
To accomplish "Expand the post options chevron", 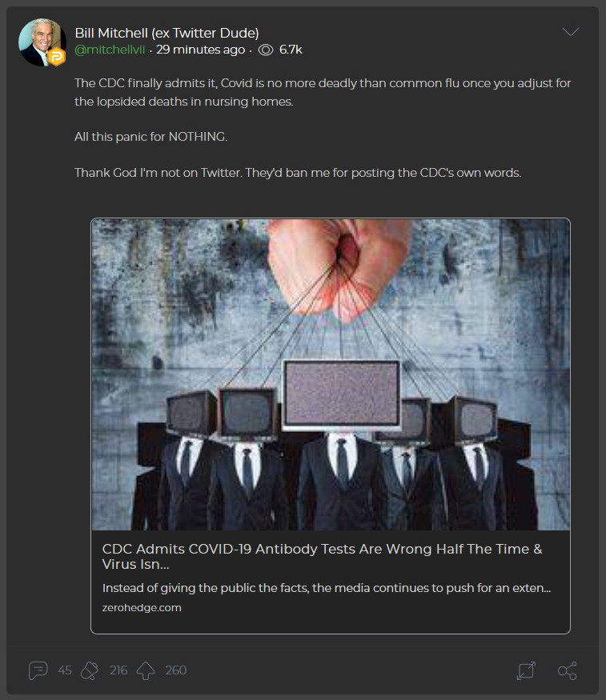I will pos(571,32).
